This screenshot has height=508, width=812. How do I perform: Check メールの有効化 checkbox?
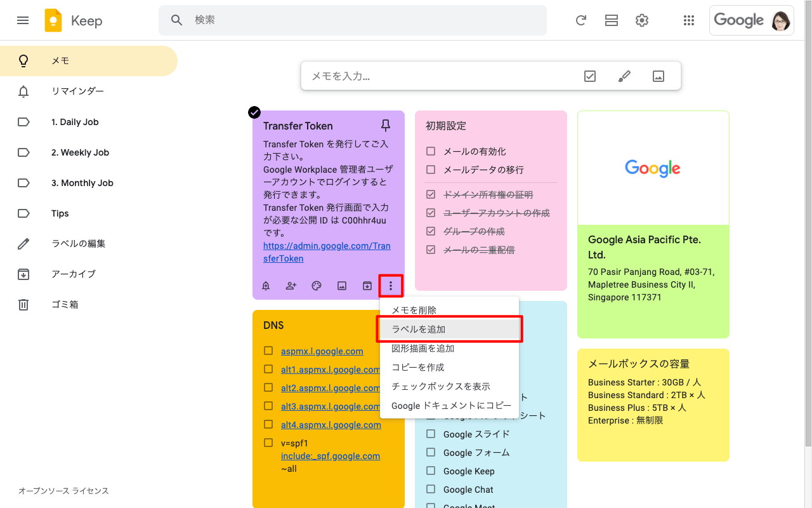click(x=431, y=151)
